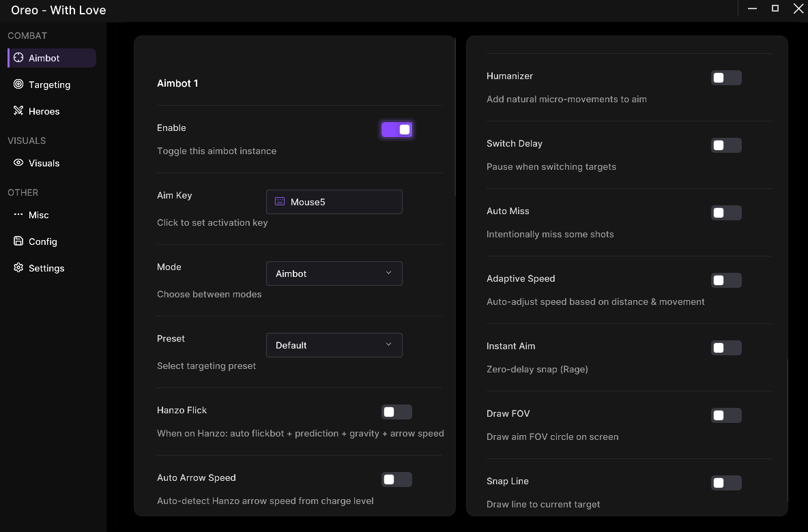Viewport: 808px width, 532px height.
Task: Toggle the Enable switch for Aimbot 1
Action: pos(396,130)
